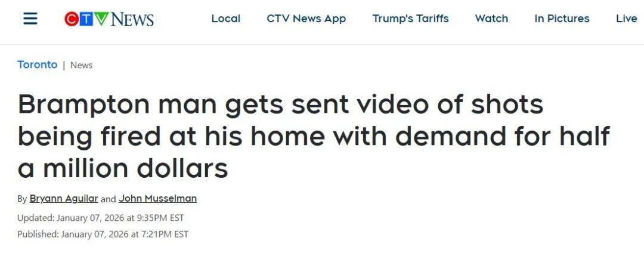Viewport: 644px width, 253px height.
Task: Select the Watch nav item
Action: tap(491, 18)
